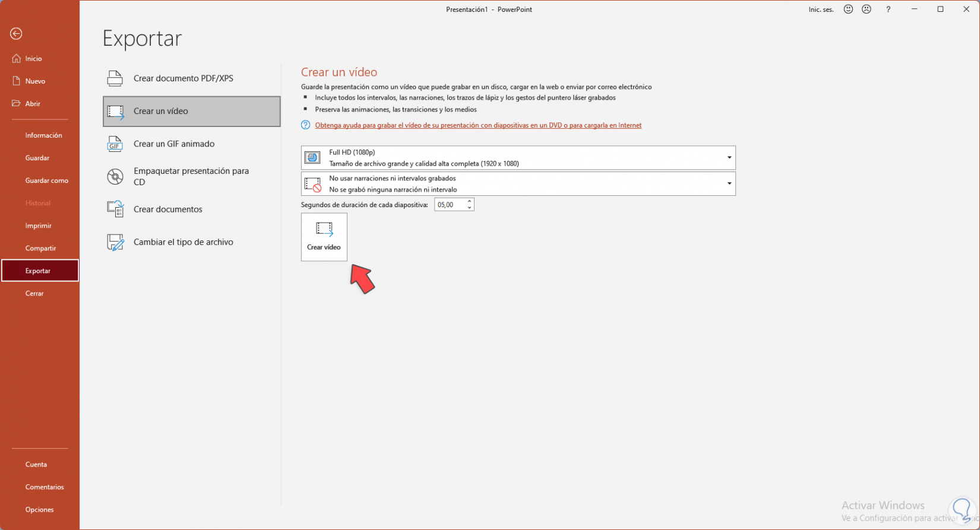The height and width of the screenshot is (530, 980).
Task: Click the GIF icon
Action: tap(115, 144)
